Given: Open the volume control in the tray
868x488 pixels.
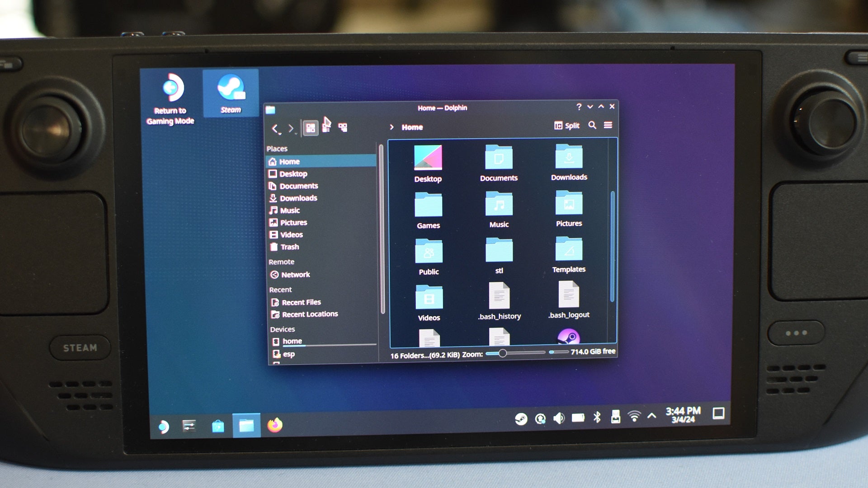Looking at the screenshot, I should click(559, 418).
